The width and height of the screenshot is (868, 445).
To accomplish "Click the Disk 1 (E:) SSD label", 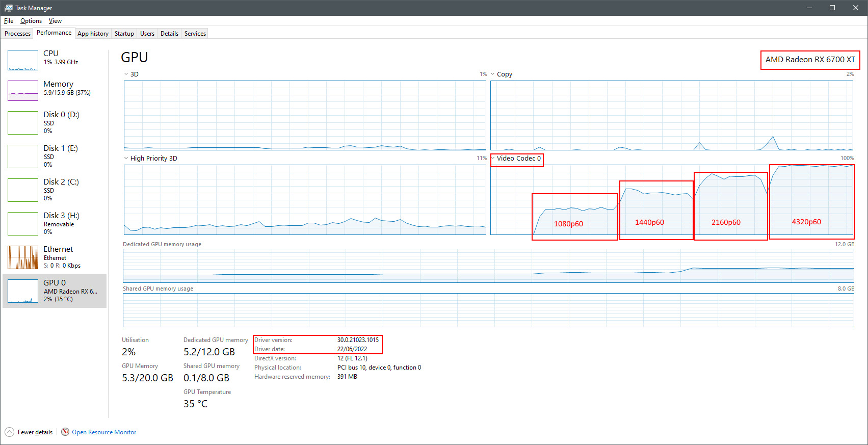I will pyautogui.click(x=48, y=157).
